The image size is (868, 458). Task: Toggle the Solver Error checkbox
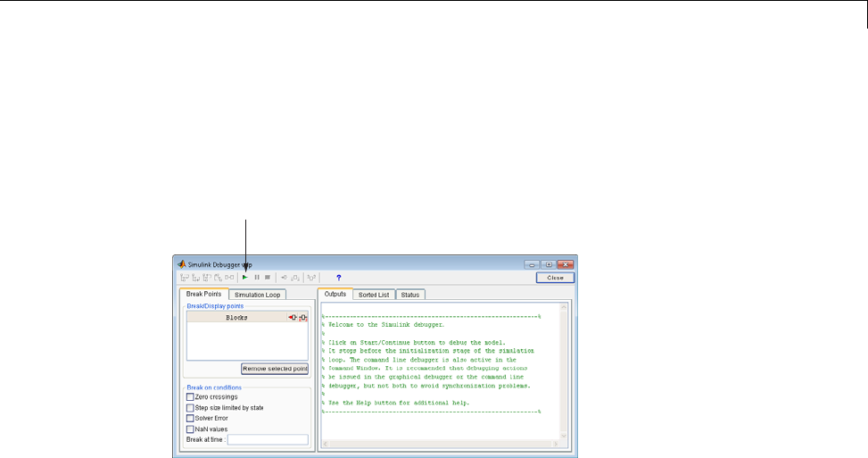point(190,418)
